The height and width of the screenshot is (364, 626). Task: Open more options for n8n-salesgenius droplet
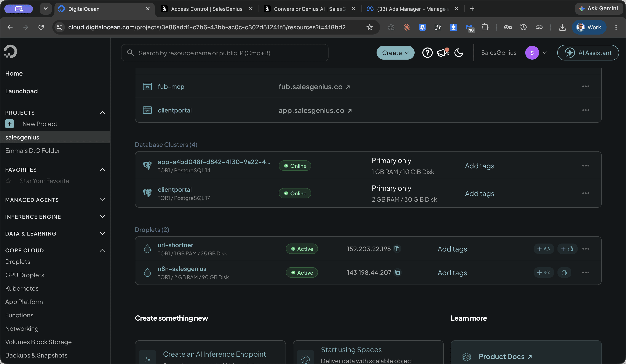pyautogui.click(x=586, y=272)
